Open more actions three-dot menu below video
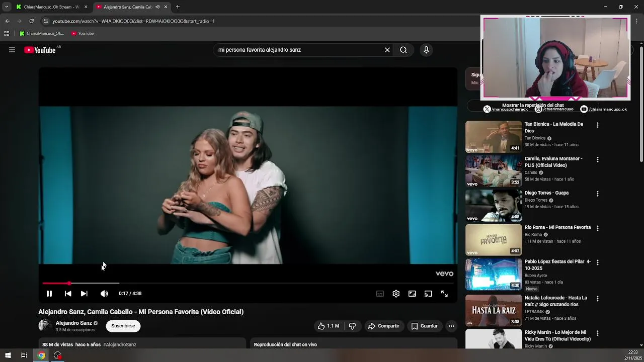 451,326
